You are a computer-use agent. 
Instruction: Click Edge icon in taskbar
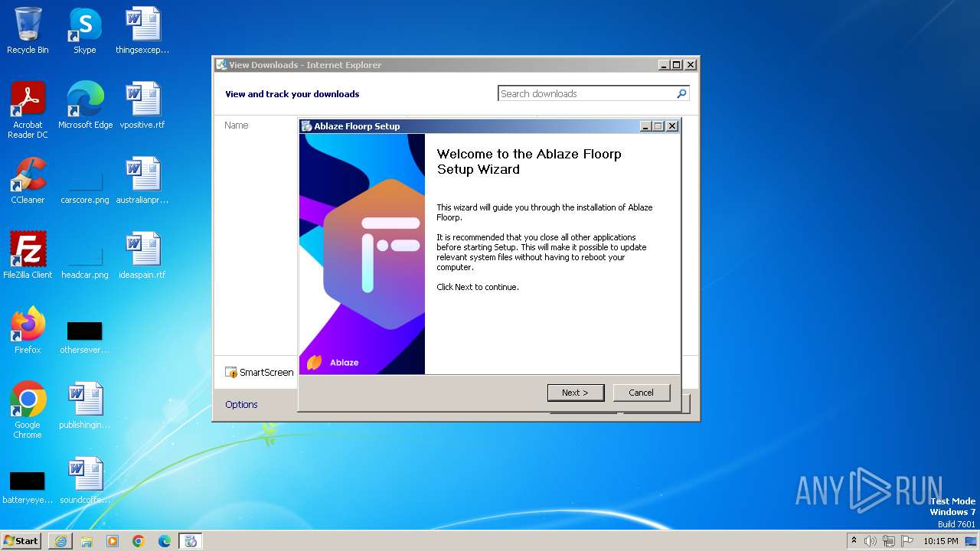[165, 541]
